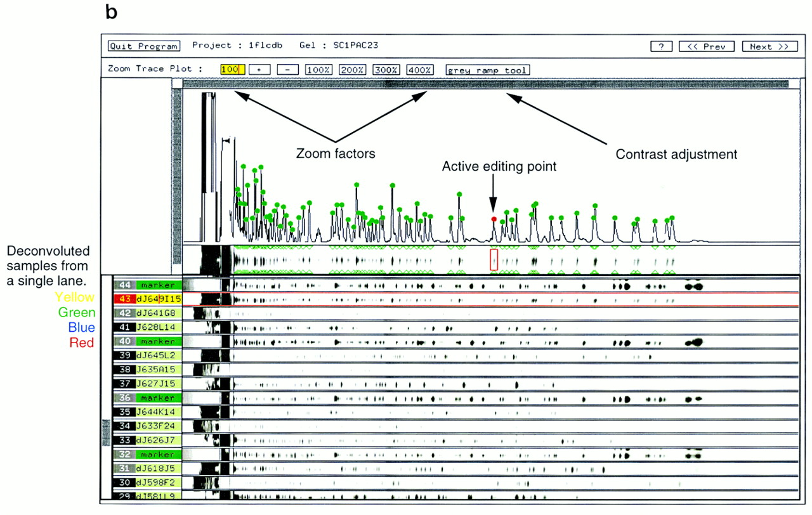This screenshot has width=812, height=515.
Task: Click the Quit Program button
Action: click(143, 46)
